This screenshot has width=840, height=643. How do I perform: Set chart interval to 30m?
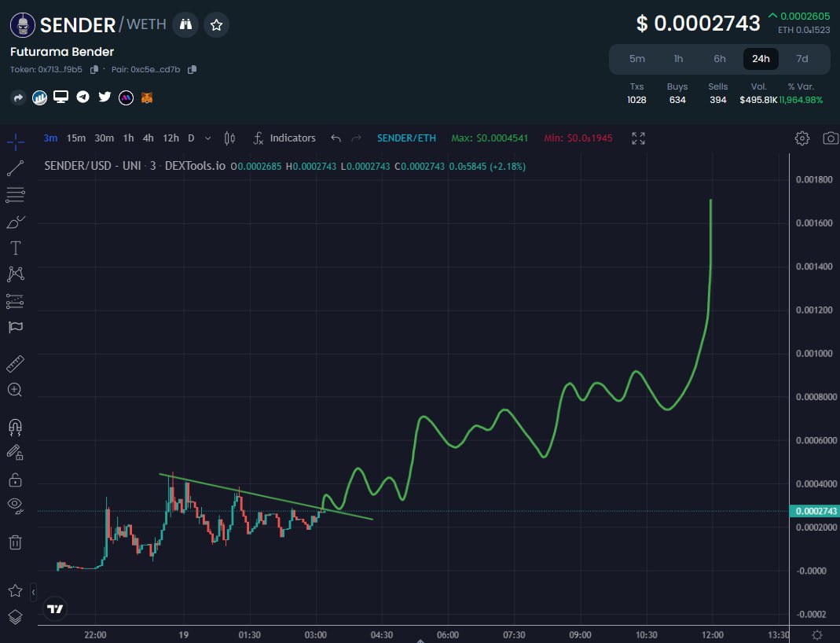(x=104, y=138)
